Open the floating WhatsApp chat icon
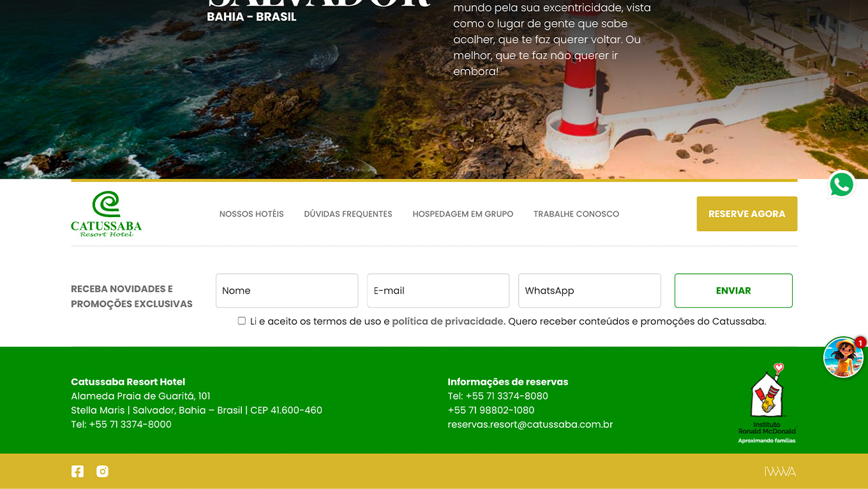 [841, 185]
